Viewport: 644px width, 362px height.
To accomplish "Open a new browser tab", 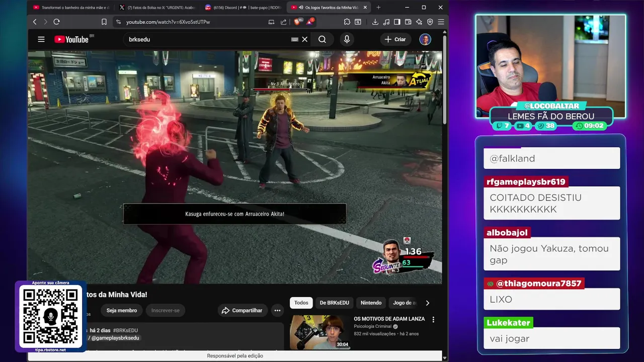I will pyautogui.click(x=378, y=7).
